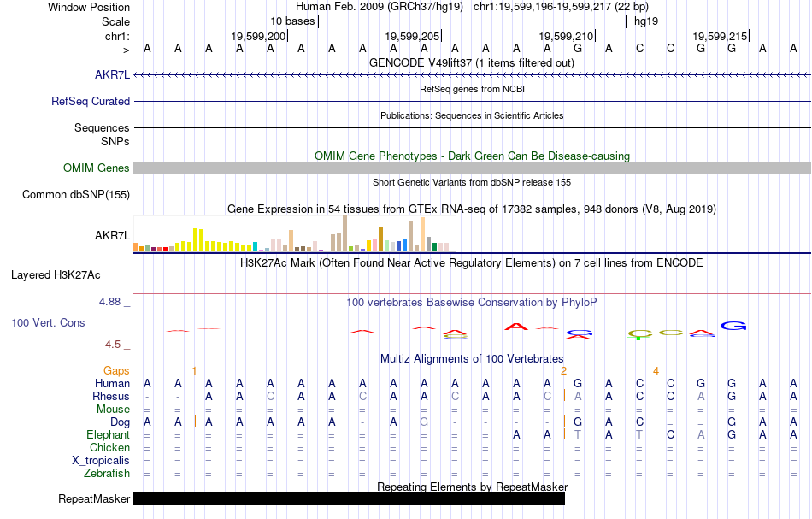
Task: Click the Human row label in Multiz alignment
Action: (112, 383)
